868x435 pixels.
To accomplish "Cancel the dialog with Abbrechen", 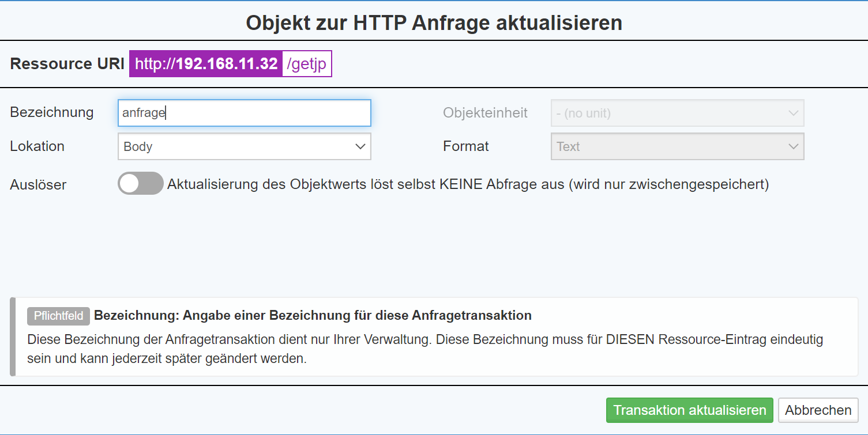I will 818,410.
